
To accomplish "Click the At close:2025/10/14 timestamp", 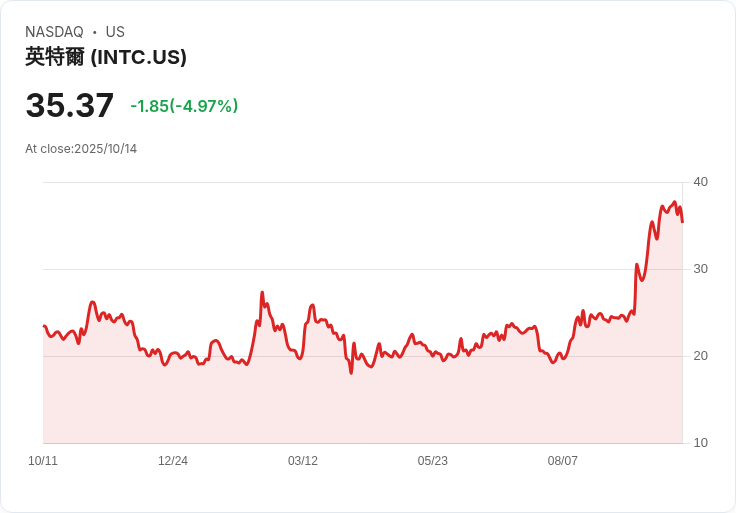I will pyautogui.click(x=81, y=149).
